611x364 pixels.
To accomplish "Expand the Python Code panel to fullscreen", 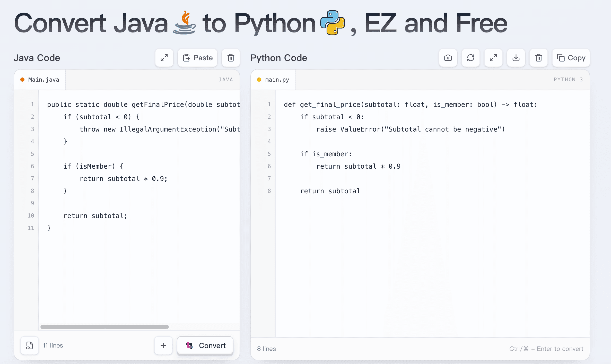I will [493, 58].
